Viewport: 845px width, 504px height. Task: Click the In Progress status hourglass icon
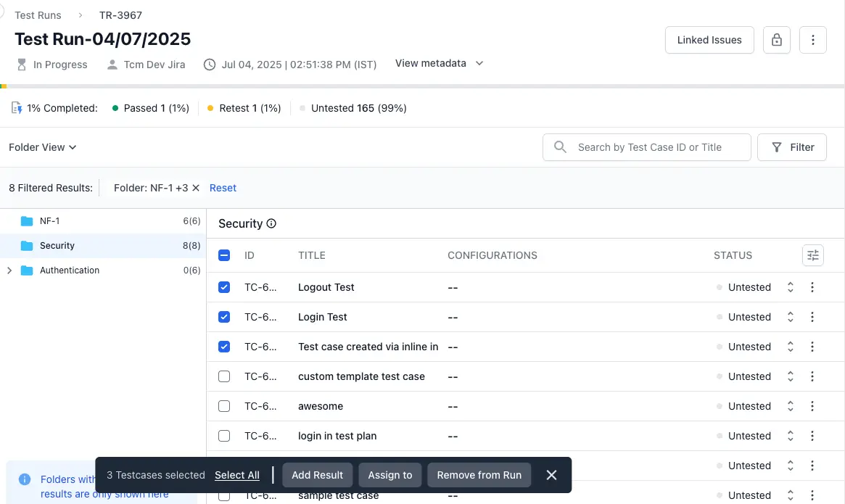(x=21, y=64)
